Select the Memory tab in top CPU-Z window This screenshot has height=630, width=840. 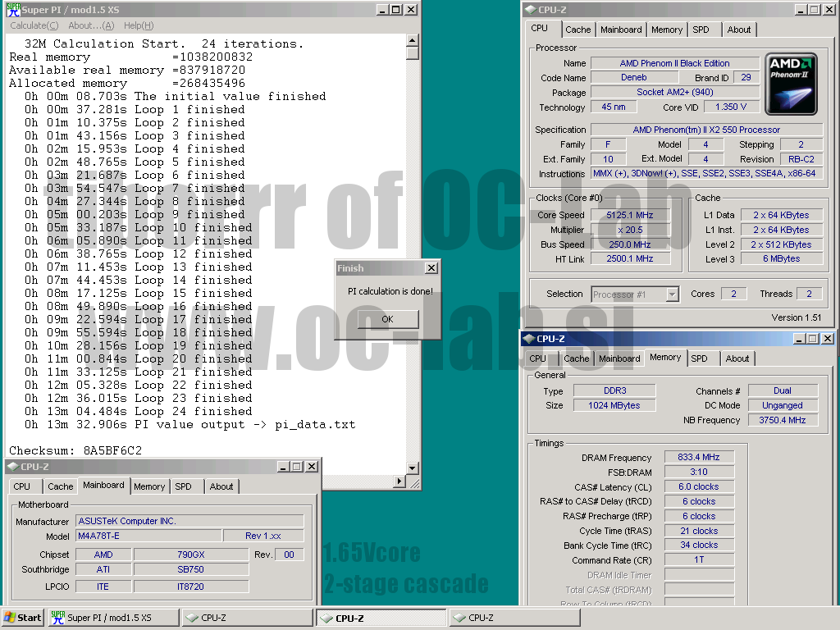[666, 30]
